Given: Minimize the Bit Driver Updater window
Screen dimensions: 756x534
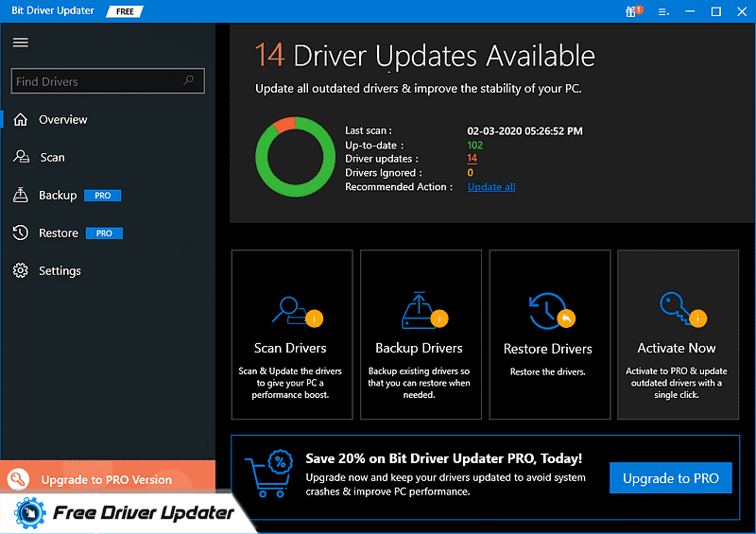Looking at the screenshot, I should (x=690, y=11).
